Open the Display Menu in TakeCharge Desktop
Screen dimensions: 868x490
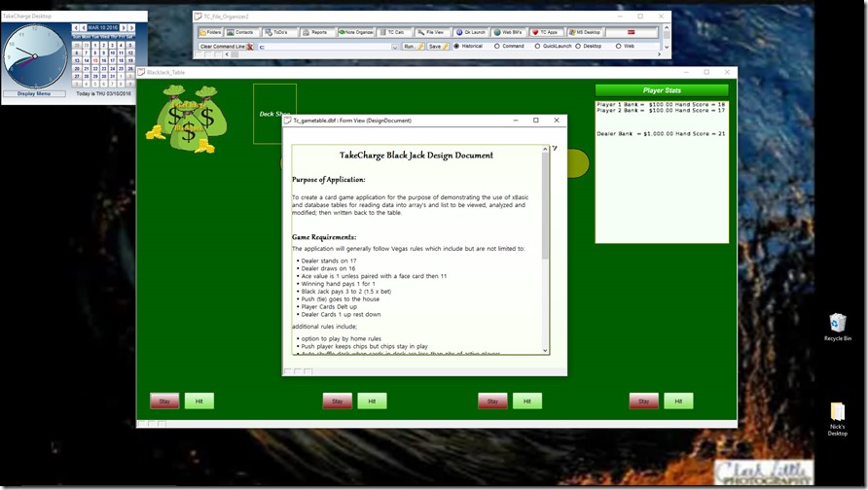(34, 93)
